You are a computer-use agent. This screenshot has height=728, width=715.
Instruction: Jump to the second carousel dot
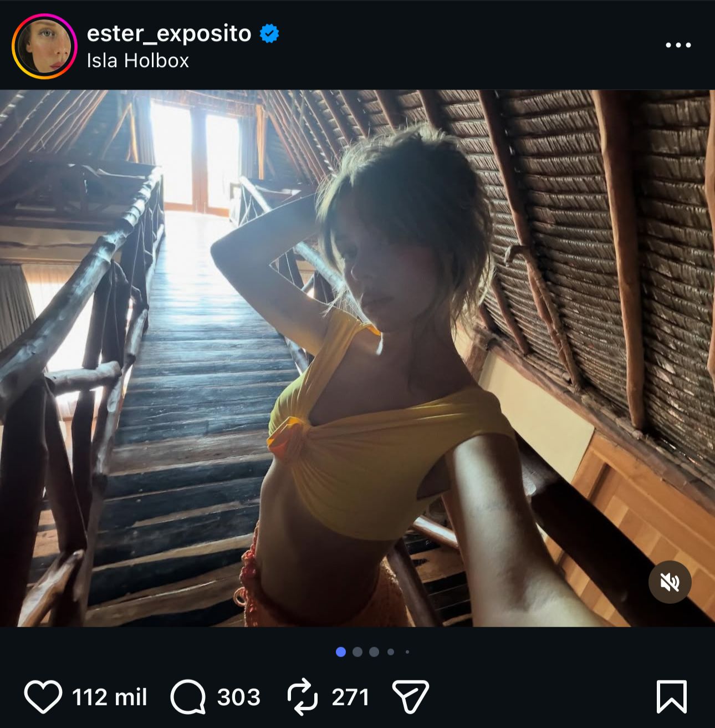click(x=357, y=652)
